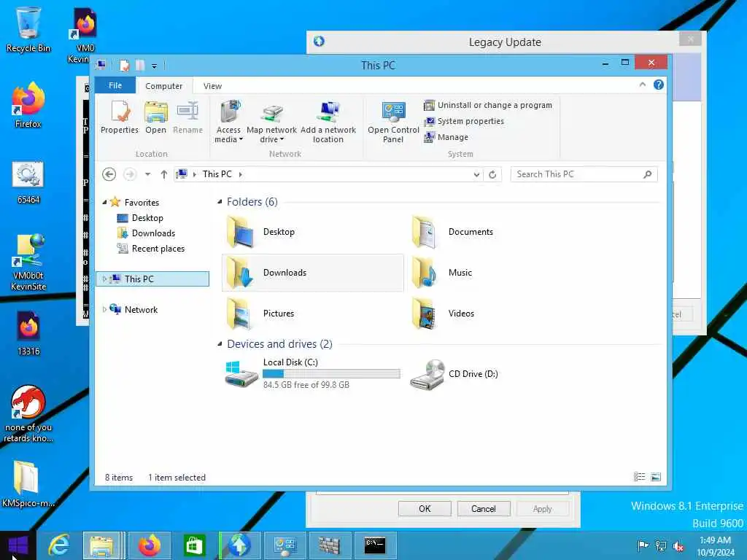Click the Search This PC field
Image resolution: width=747 pixels, height=560 pixels.
(x=584, y=174)
